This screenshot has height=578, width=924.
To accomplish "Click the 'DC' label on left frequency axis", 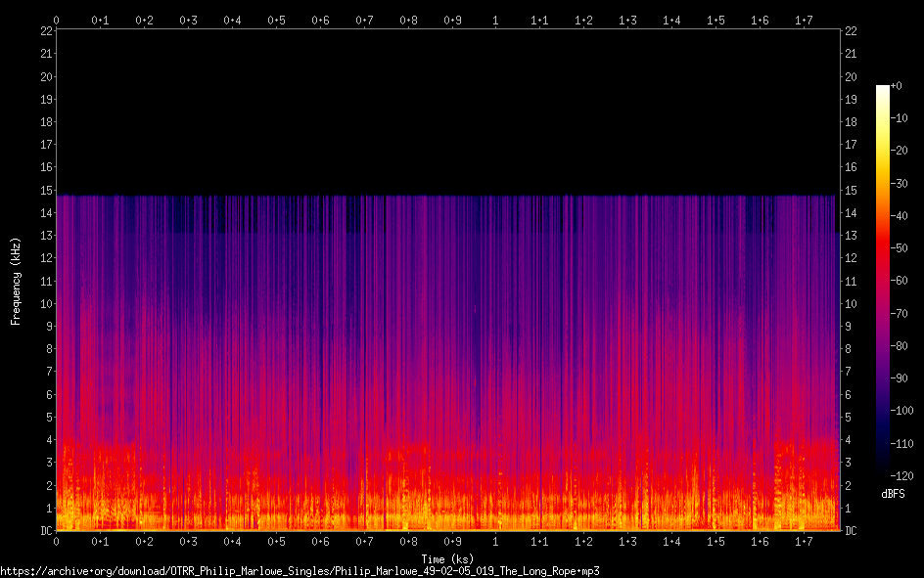I will point(45,531).
